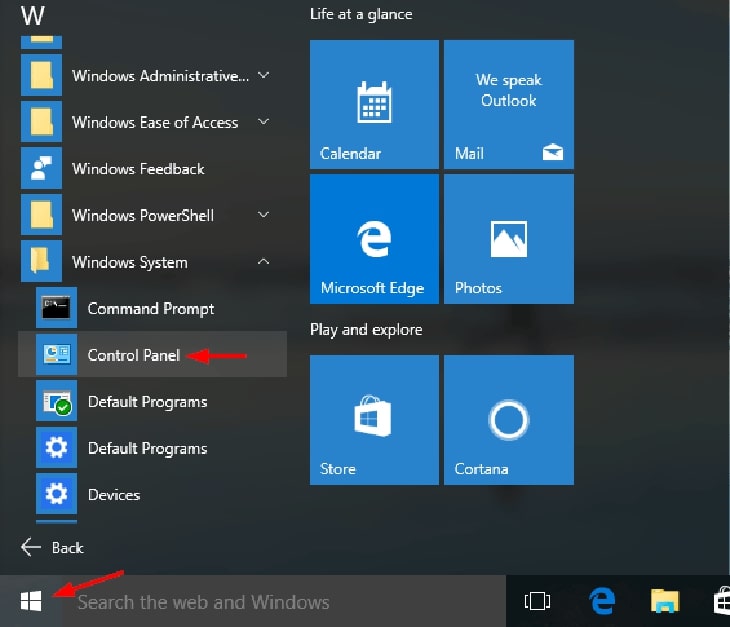Select Control Panel in app list
The height and width of the screenshot is (627, 730).
(x=133, y=355)
